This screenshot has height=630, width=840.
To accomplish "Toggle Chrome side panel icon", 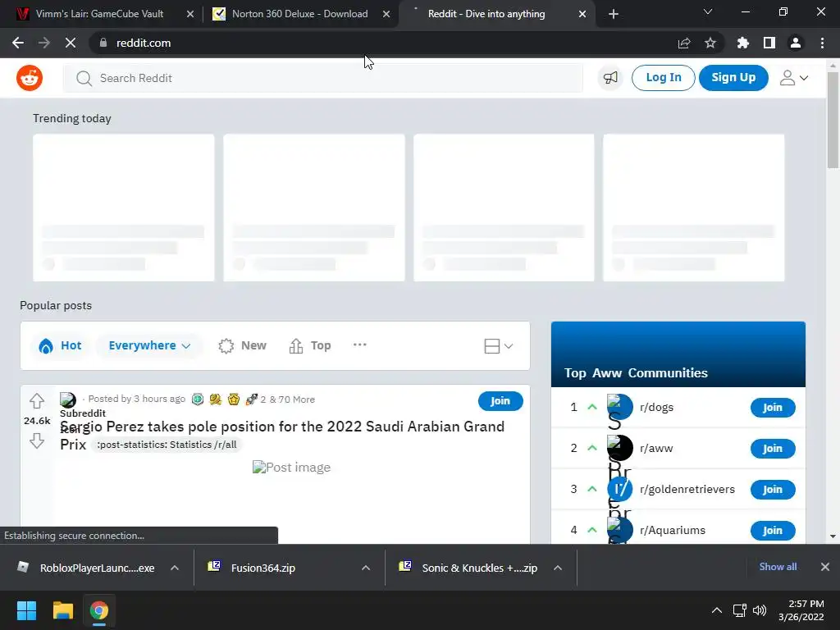I will pos(769,43).
